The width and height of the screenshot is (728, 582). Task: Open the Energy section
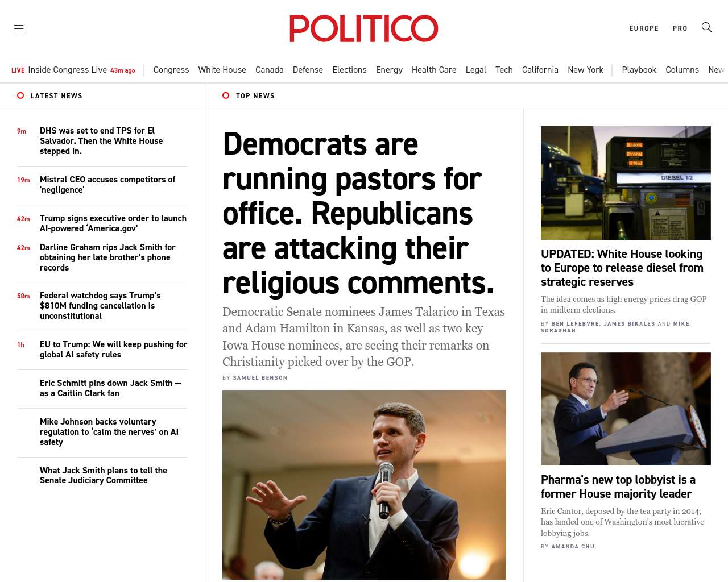(389, 70)
